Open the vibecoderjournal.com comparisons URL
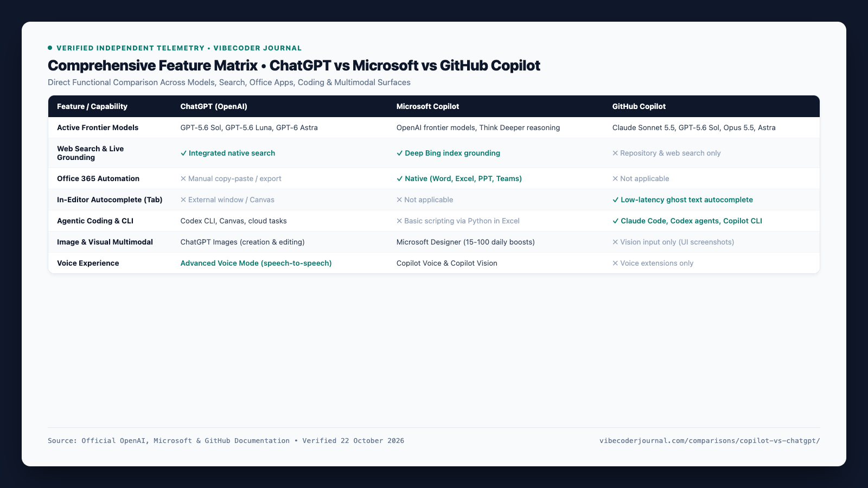Image resolution: width=868 pixels, height=488 pixels. pos(710,441)
